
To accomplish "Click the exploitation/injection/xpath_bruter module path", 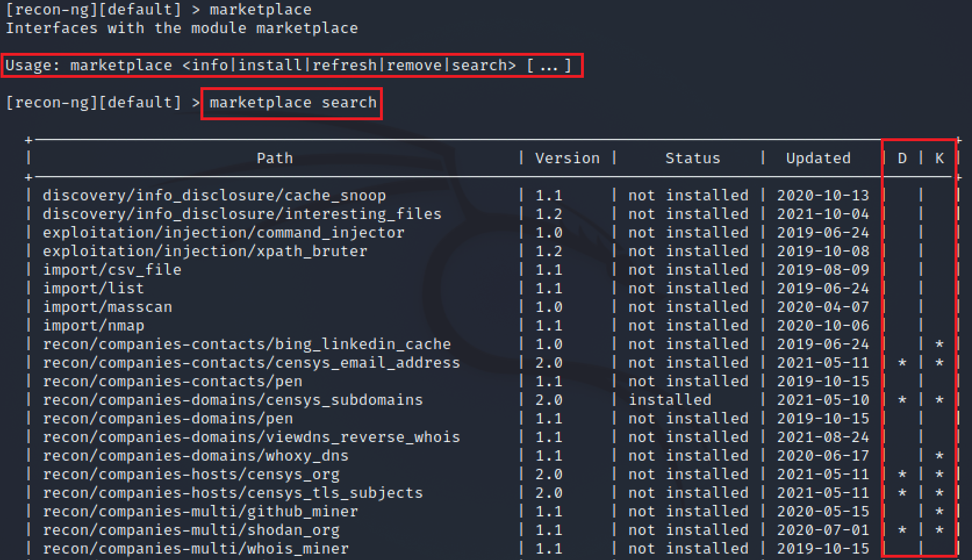I will click(205, 251).
